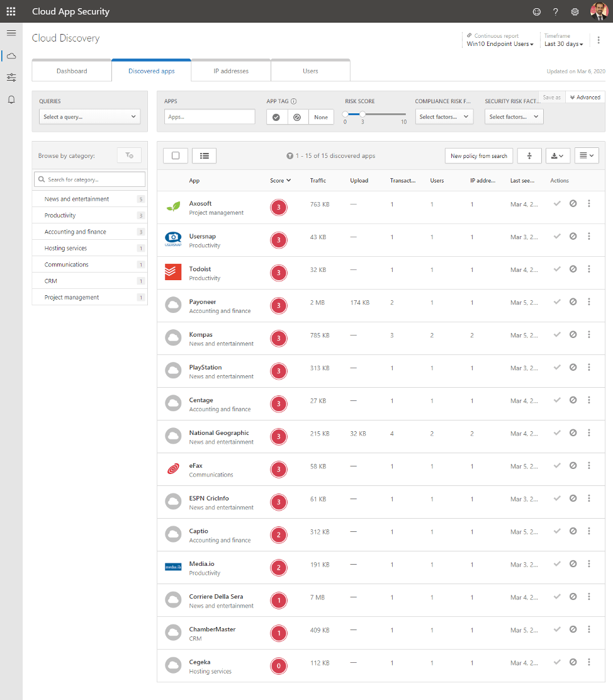Filter apps with None tag

321,117
